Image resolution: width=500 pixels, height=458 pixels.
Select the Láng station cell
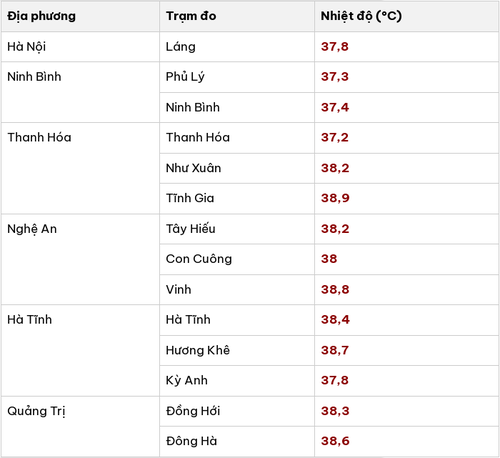[x=237, y=47]
